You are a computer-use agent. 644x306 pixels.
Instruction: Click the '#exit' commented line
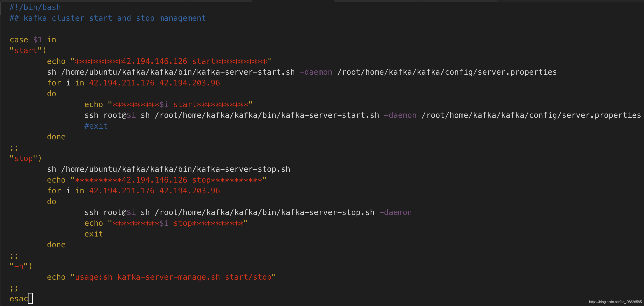(x=96, y=126)
